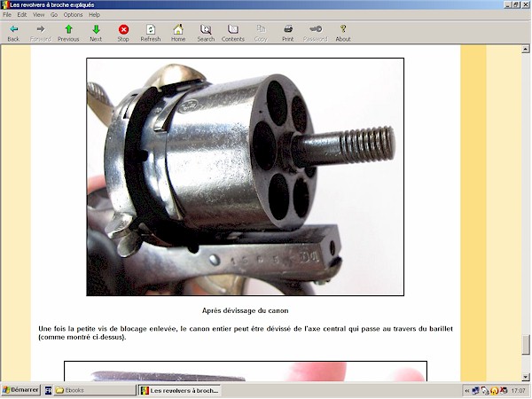Viewport: 532px width, 399px height.
Task: Return to the Home page
Action: 178,33
